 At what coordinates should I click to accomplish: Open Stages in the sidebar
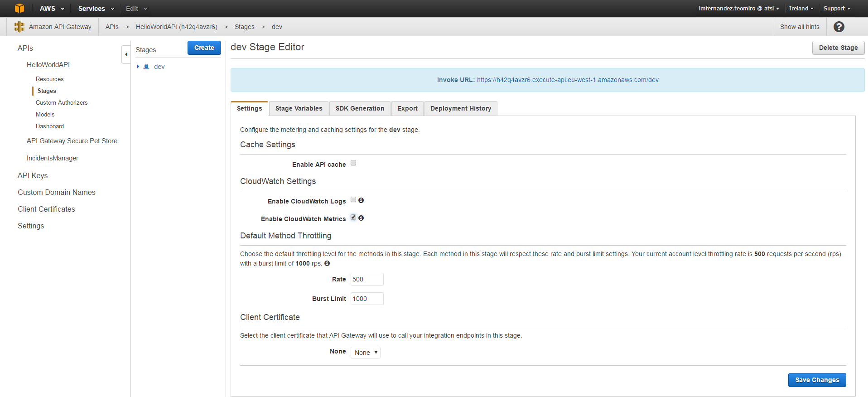(x=47, y=91)
